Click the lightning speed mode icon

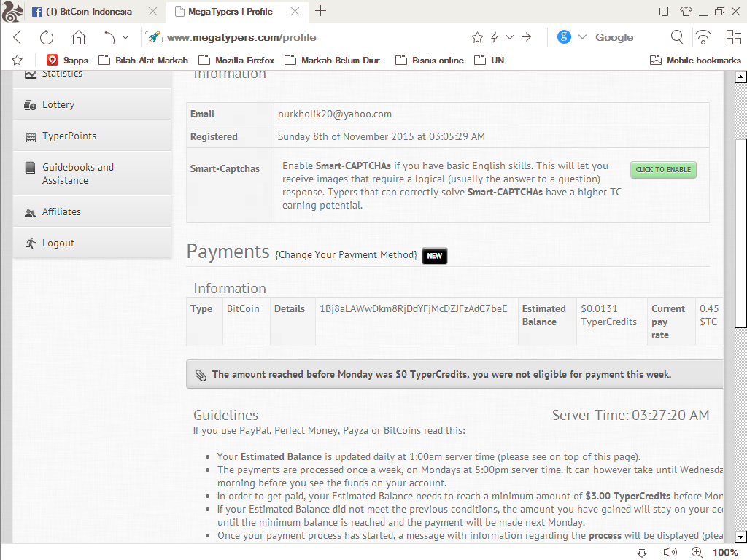coord(495,37)
